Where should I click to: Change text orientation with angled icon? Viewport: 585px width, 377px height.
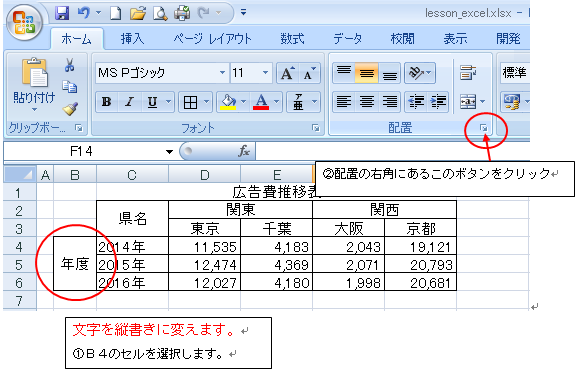(416, 73)
